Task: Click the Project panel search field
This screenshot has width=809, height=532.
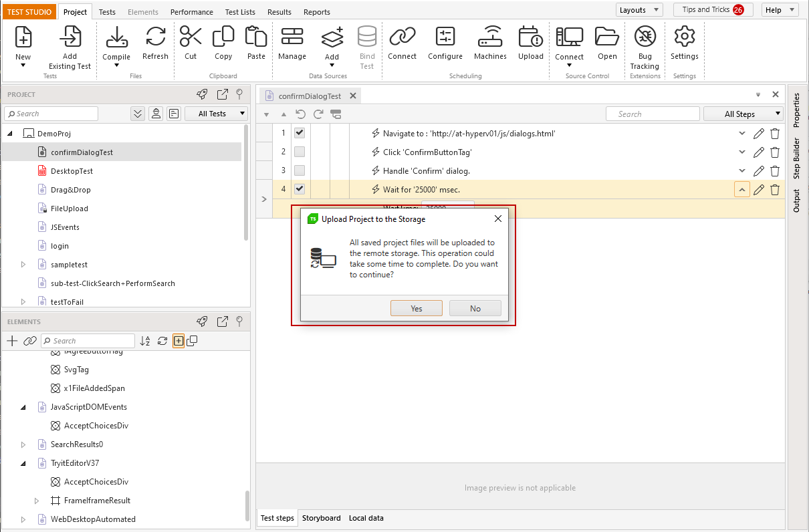Action: (x=52, y=114)
